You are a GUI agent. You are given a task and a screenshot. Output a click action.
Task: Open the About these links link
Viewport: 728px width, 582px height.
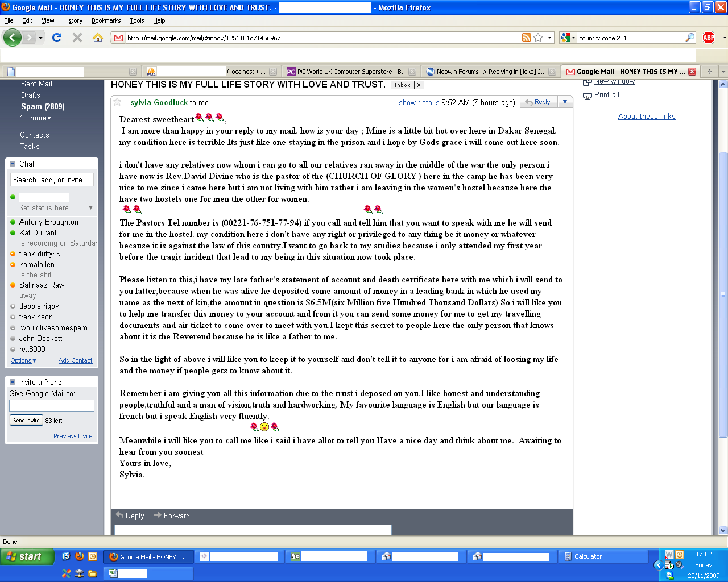(647, 117)
